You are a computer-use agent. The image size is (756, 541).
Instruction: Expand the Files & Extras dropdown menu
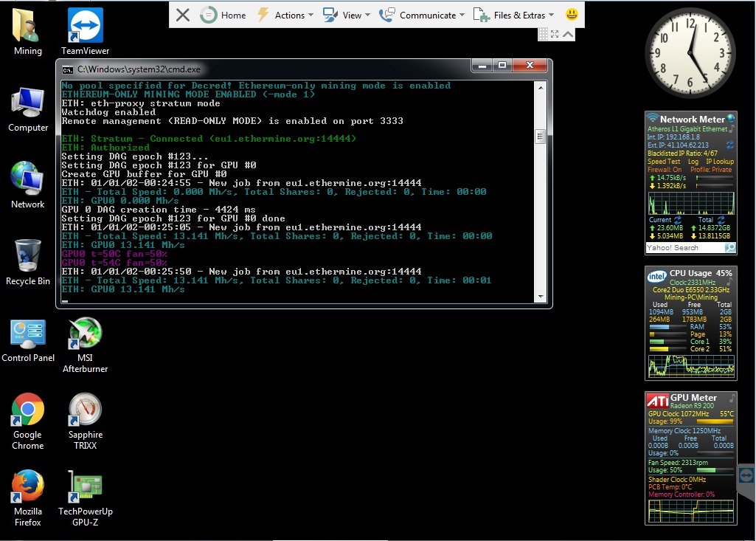pyautogui.click(x=513, y=15)
